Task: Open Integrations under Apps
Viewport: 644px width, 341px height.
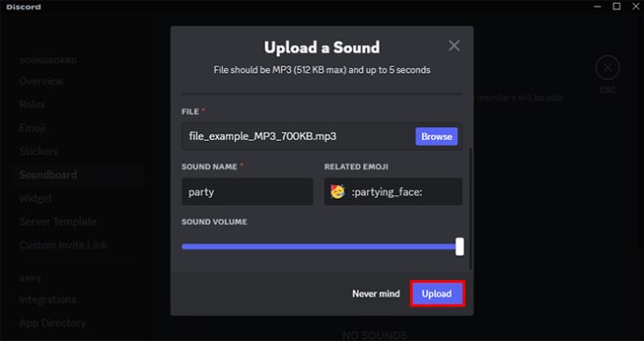Action: (x=48, y=300)
